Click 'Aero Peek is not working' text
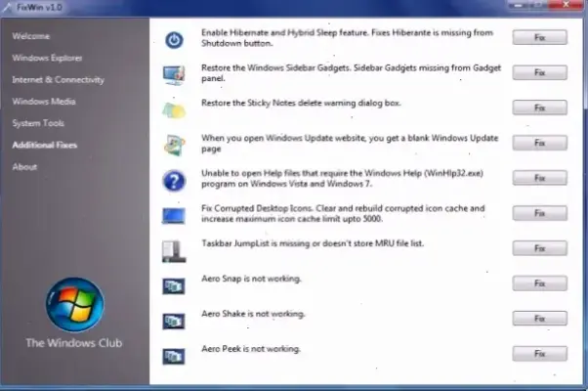Screen dimensions: 588x391 [x=251, y=349]
